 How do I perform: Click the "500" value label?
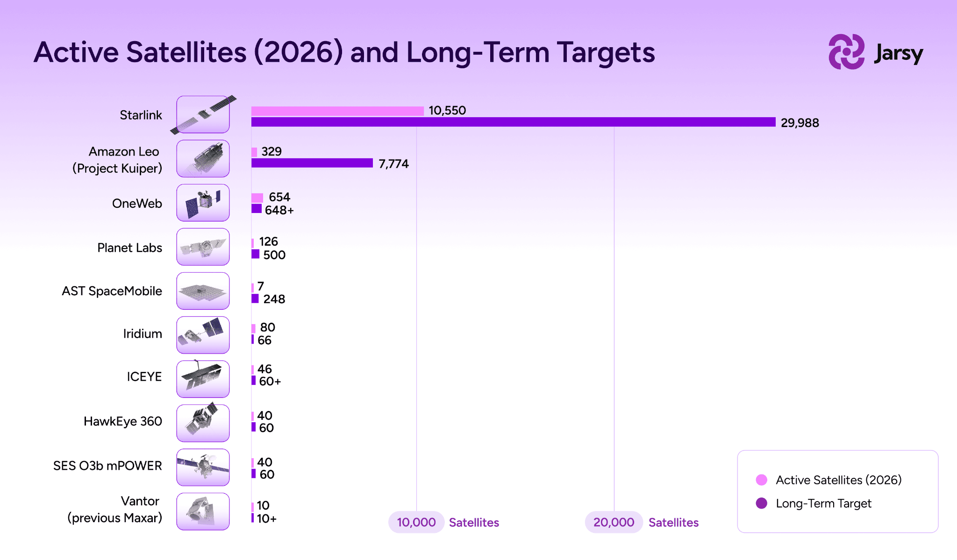(x=274, y=255)
